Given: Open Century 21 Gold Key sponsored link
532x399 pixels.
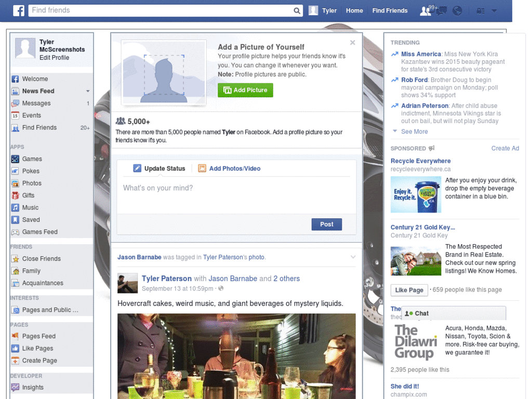Looking at the screenshot, I should (423, 228).
